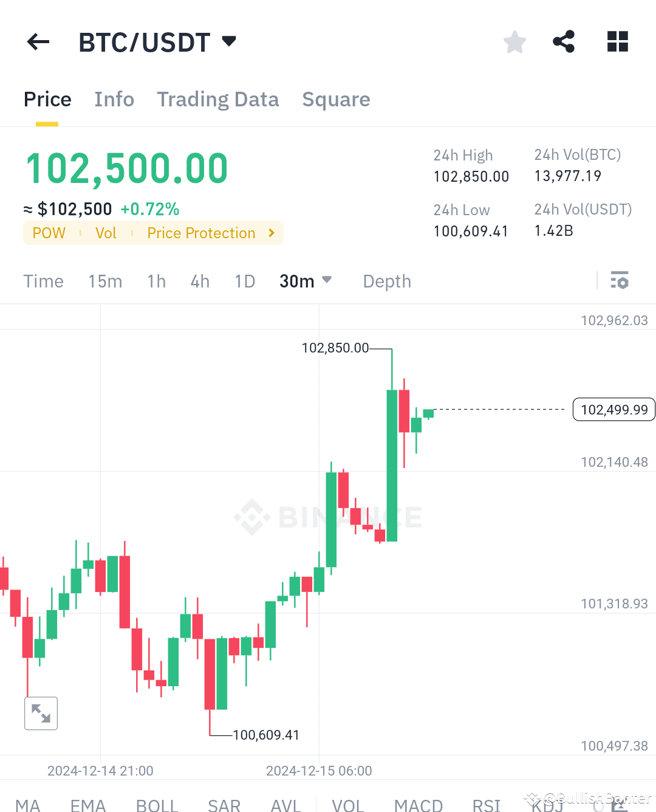Screen dimensions: 656x812
Task: Select the BOLL indicator
Action: pyautogui.click(x=157, y=805)
